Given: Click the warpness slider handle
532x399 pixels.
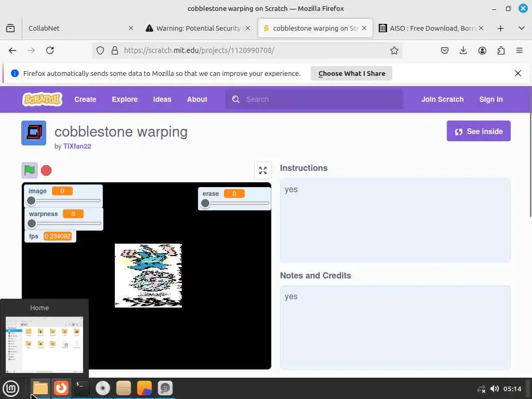Looking at the screenshot, I should tap(32, 223).
